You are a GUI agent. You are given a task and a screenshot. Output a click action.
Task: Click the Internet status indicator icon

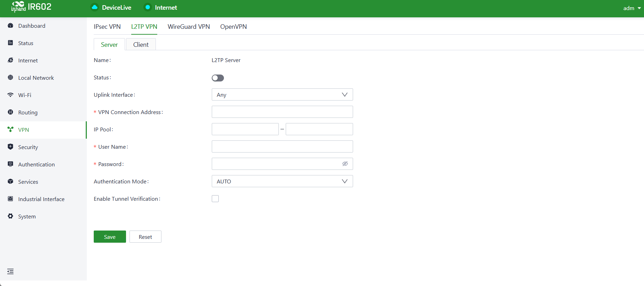pos(148,7)
